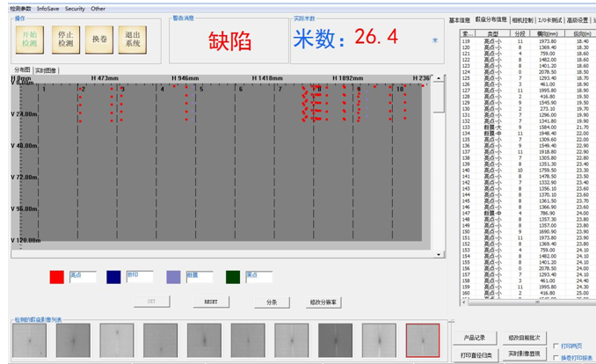Open the Security menu
Viewport: 596px width, 364px height.
[x=75, y=9]
